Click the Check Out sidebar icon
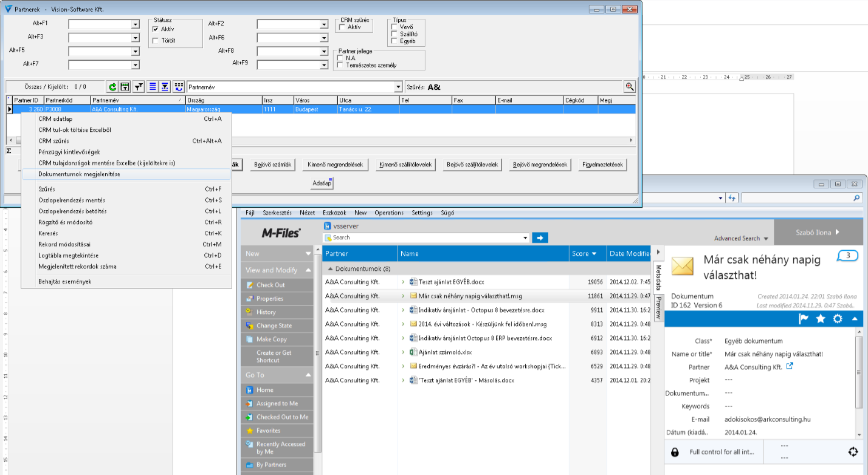Image resolution: width=868 pixels, height=475 pixels. [x=249, y=285]
